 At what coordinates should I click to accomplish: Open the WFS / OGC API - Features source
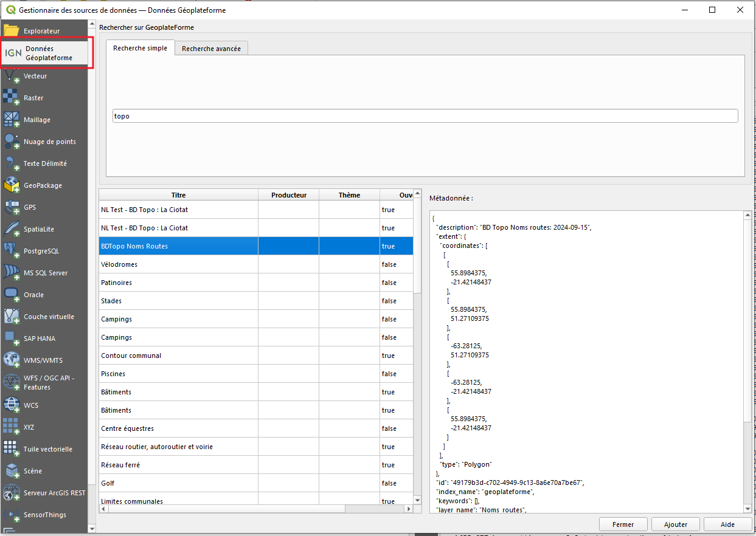point(44,382)
